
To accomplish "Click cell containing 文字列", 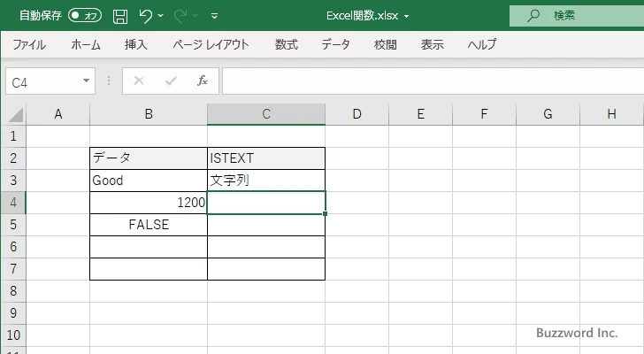I will pos(266,181).
